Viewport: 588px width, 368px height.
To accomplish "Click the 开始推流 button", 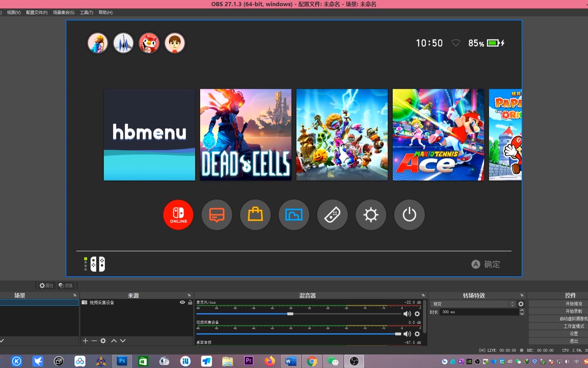I will tap(558, 304).
